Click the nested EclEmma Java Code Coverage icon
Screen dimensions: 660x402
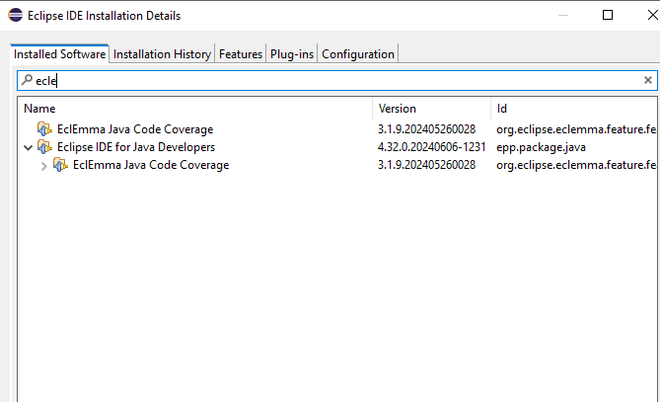coord(60,165)
